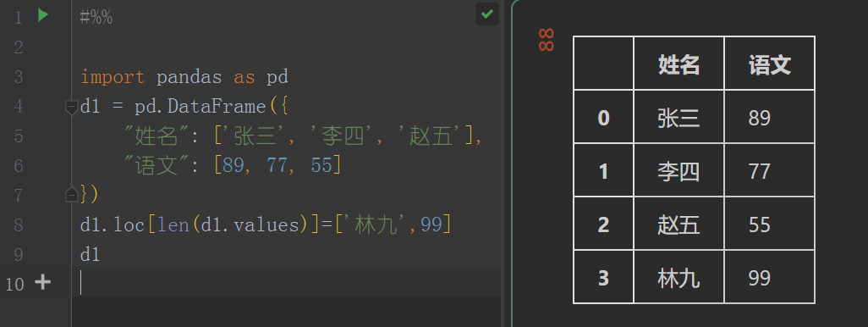Click line number 2 in gutter
Image resolution: width=868 pixels, height=327 pixels.
click(19, 47)
